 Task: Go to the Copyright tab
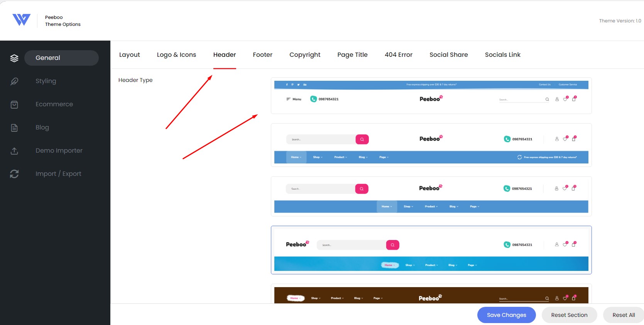[305, 55]
